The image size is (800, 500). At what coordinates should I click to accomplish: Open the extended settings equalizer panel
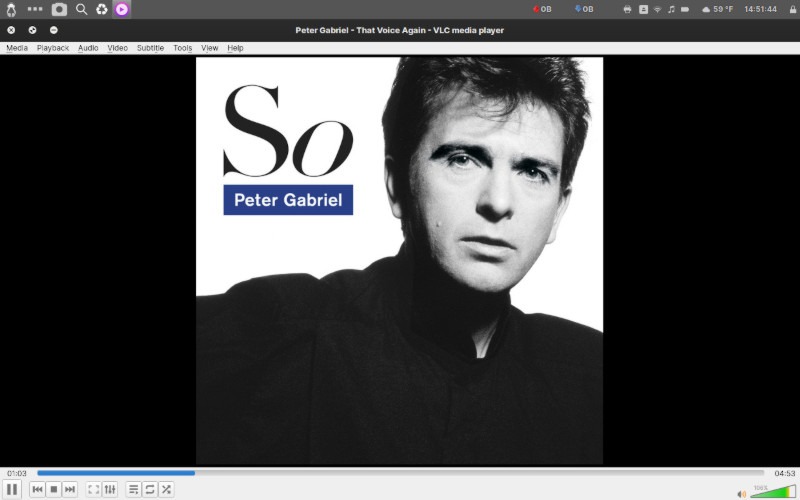(x=110, y=489)
